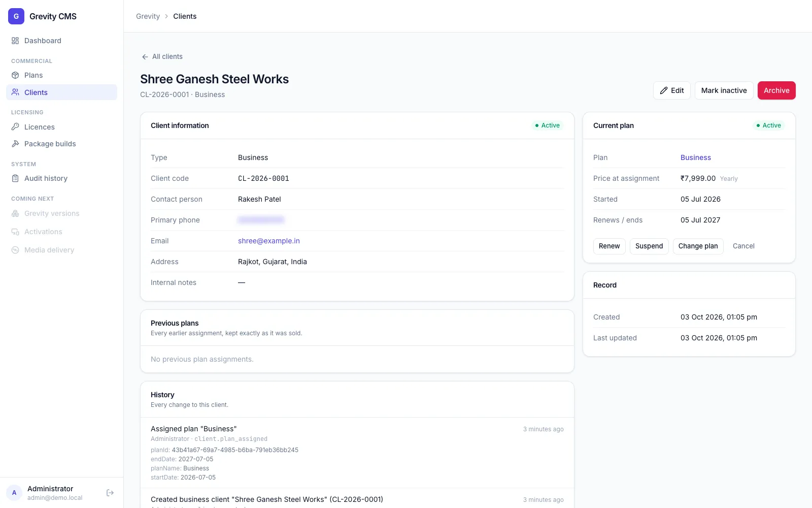
Task: Cancel the current plan
Action: pos(743,246)
